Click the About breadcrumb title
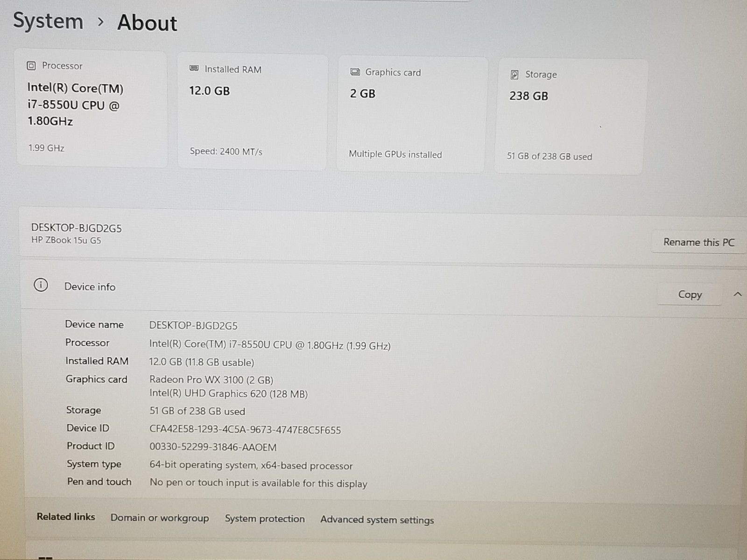Image resolution: width=747 pixels, height=560 pixels. pyautogui.click(x=147, y=23)
